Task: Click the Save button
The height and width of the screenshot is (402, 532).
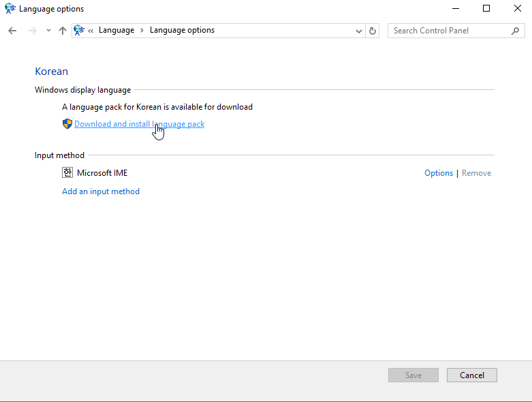Action: tap(413, 375)
